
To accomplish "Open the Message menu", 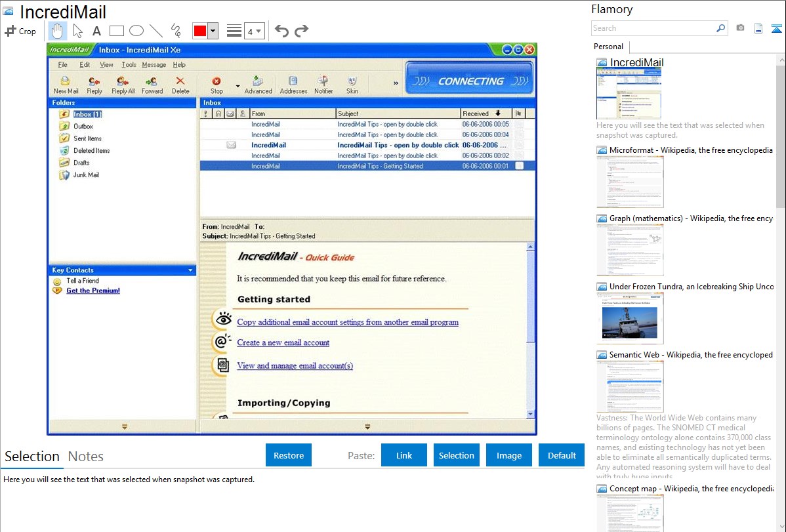I will pyautogui.click(x=154, y=65).
